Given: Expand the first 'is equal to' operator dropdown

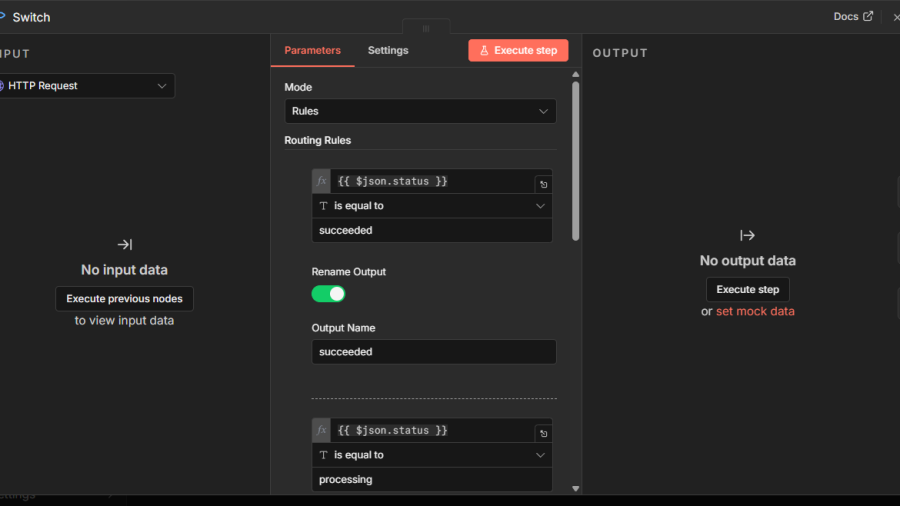Looking at the screenshot, I should (432, 206).
